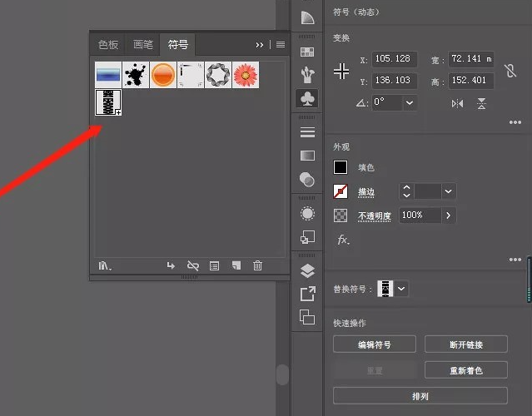Click the reference point crosshair locator
The width and height of the screenshot is (532, 416).
point(341,72)
